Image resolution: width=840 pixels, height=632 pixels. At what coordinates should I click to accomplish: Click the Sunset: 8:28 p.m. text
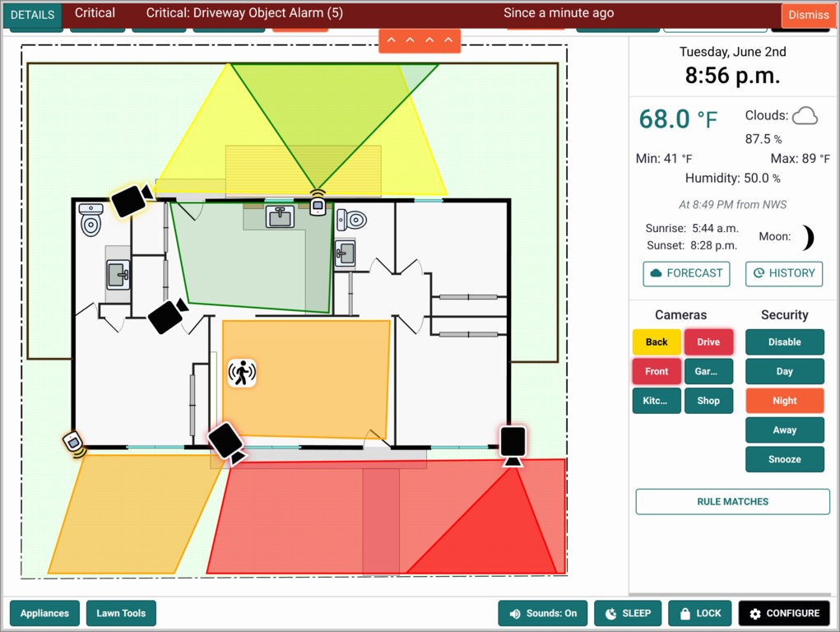coord(692,245)
